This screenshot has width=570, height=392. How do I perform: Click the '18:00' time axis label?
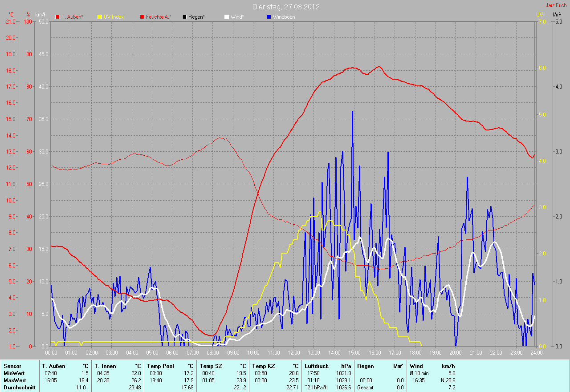(x=415, y=353)
